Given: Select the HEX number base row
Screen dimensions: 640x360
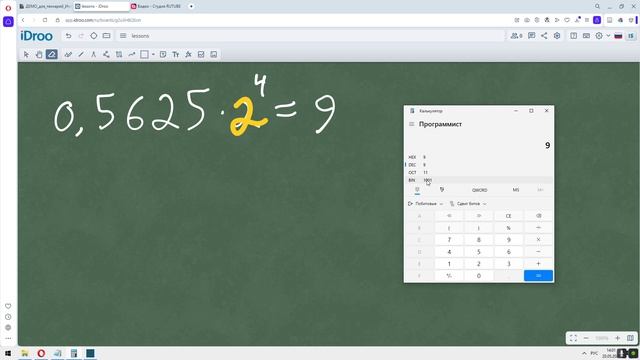Looking at the screenshot, I should 479,157.
